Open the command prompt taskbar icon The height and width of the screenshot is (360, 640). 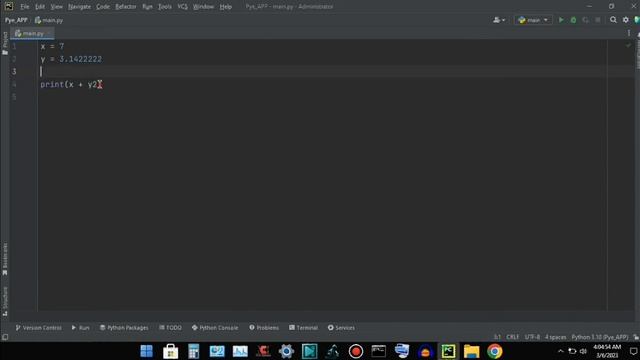click(x=378, y=351)
